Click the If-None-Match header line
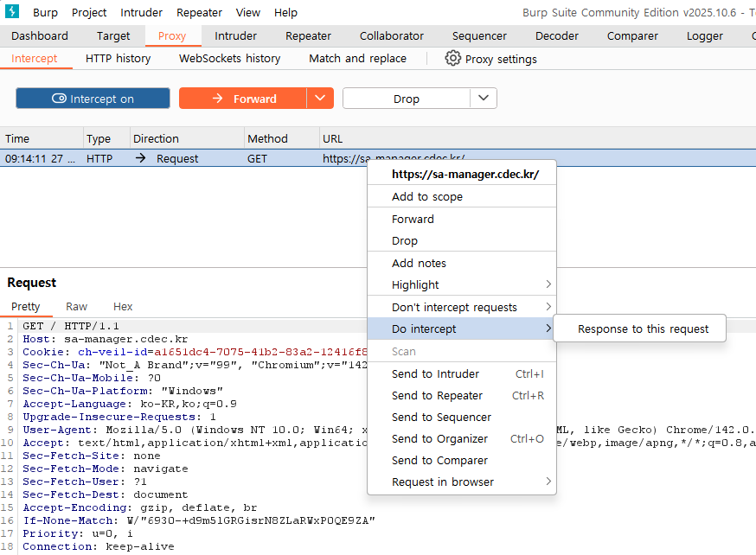This screenshot has width=756, height=555. (199, 520)
